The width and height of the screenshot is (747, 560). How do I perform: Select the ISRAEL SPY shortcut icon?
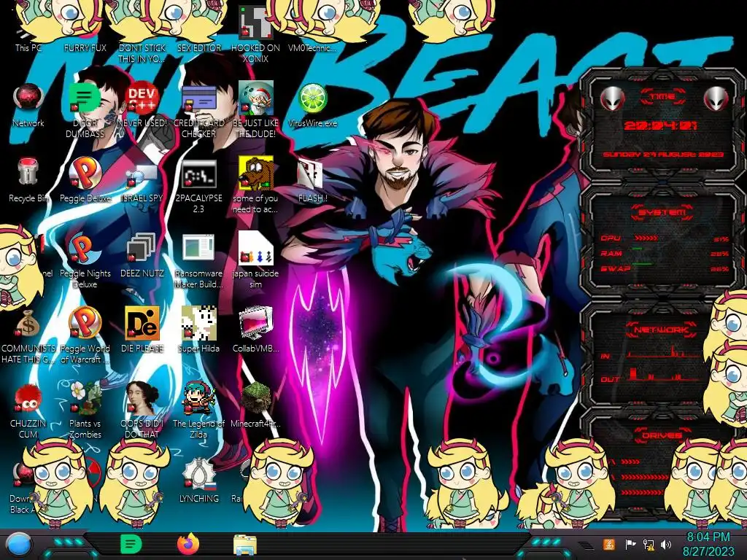142,176
